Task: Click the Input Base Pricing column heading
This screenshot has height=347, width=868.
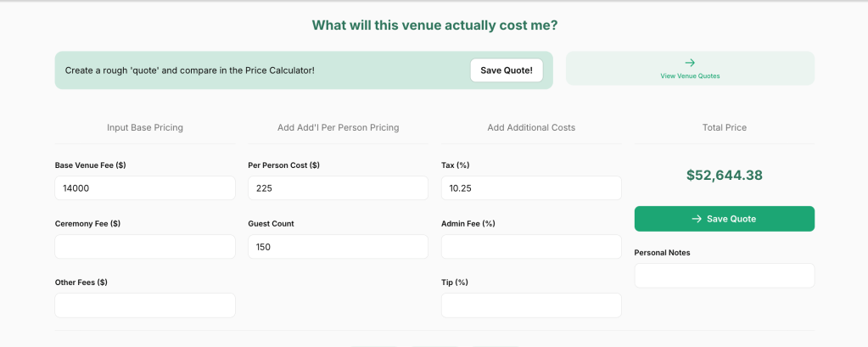Action: coord(145,127)
